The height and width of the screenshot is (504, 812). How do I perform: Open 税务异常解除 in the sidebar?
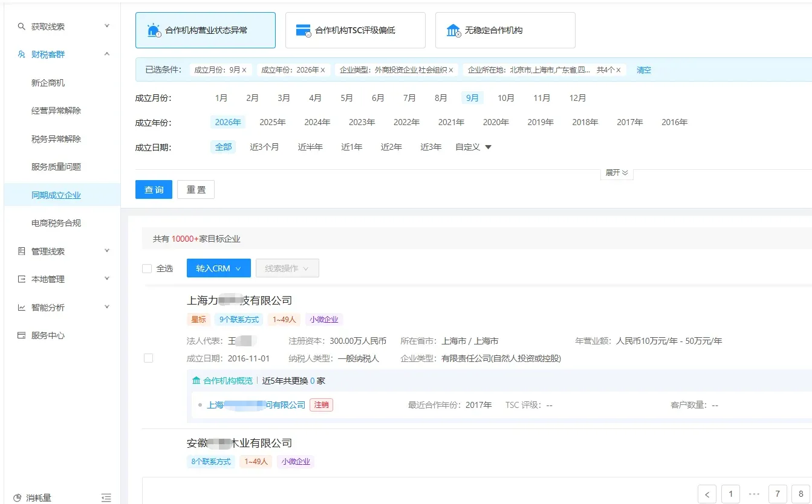click(x=56, y=139)
